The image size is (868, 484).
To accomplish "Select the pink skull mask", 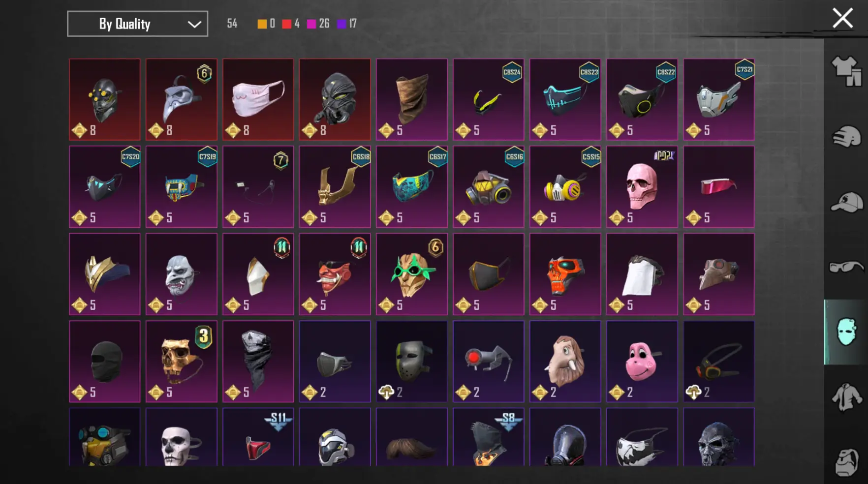I will point(642,187).
